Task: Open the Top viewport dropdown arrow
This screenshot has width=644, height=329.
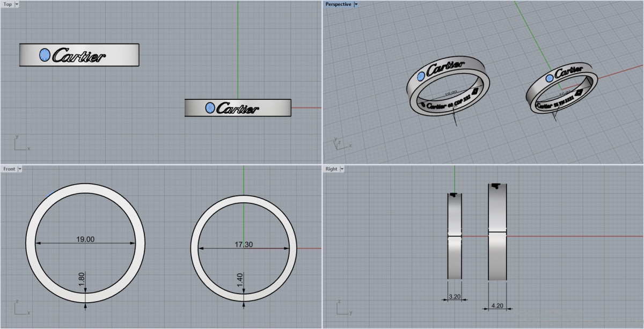Action: tap(17, 4)
